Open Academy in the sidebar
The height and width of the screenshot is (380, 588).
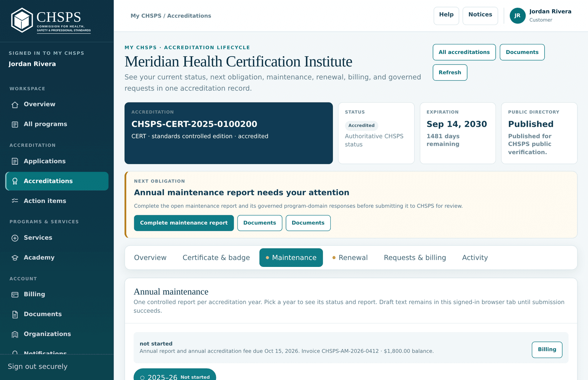click(57, 257)
